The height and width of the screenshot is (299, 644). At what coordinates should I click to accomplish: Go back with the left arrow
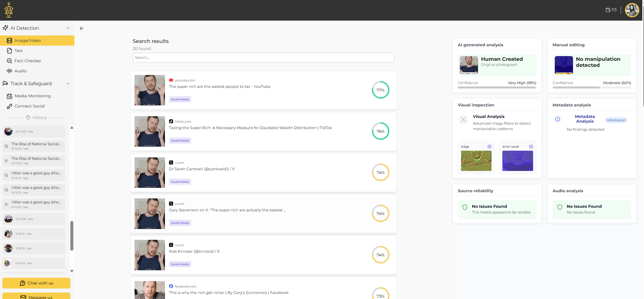82,28
